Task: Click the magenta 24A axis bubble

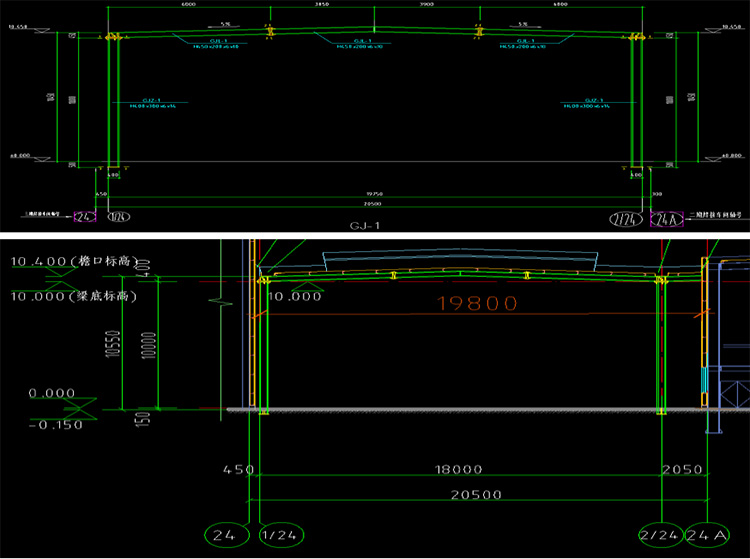Action: tap(664, 216)
